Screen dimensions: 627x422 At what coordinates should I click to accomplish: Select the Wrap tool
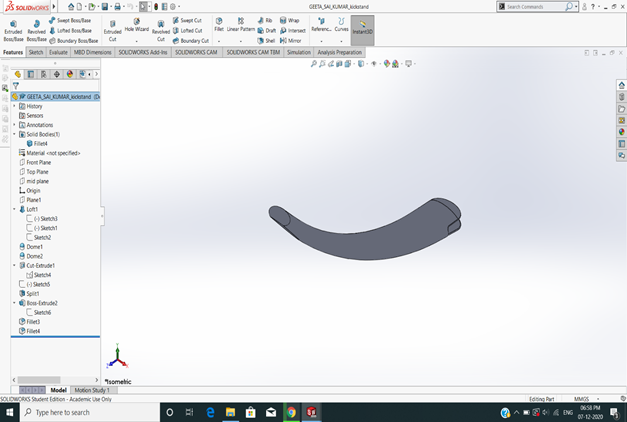tap(290, 20)
